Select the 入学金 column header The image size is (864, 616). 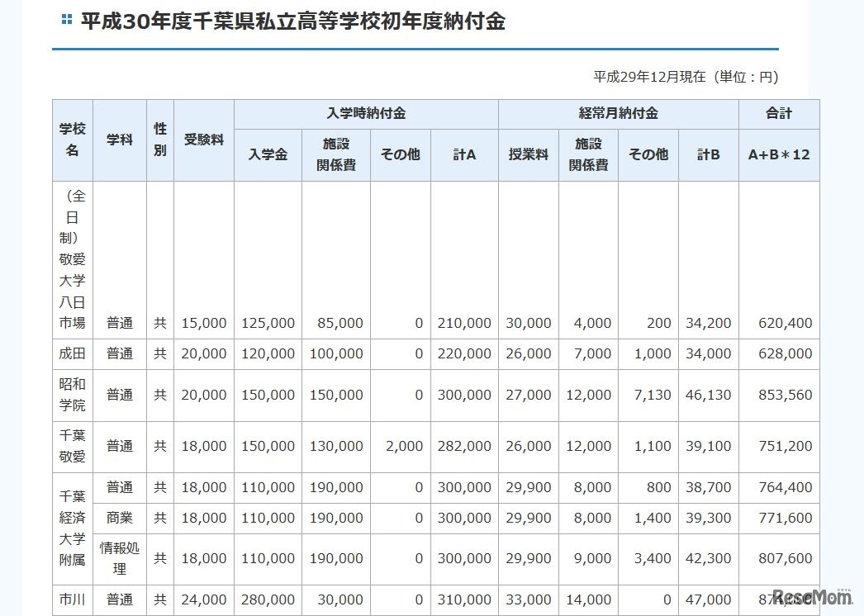click(268, 155)
